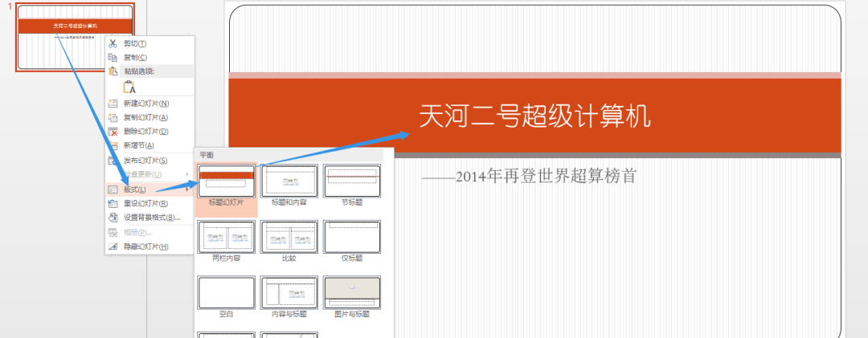The width and height of the screenshot is (868, 338).
Task: Click the slide title 天河二号超级计算机
Action: (x=534, y=116)
